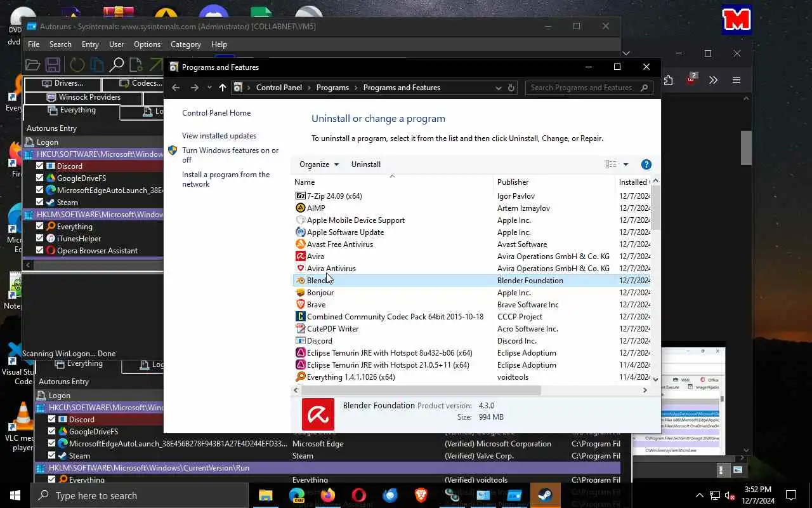Click the Save floppy icon in Autoruns toolbar
Viewport: 812px width, 508px height.
click(x=53, y=65)
